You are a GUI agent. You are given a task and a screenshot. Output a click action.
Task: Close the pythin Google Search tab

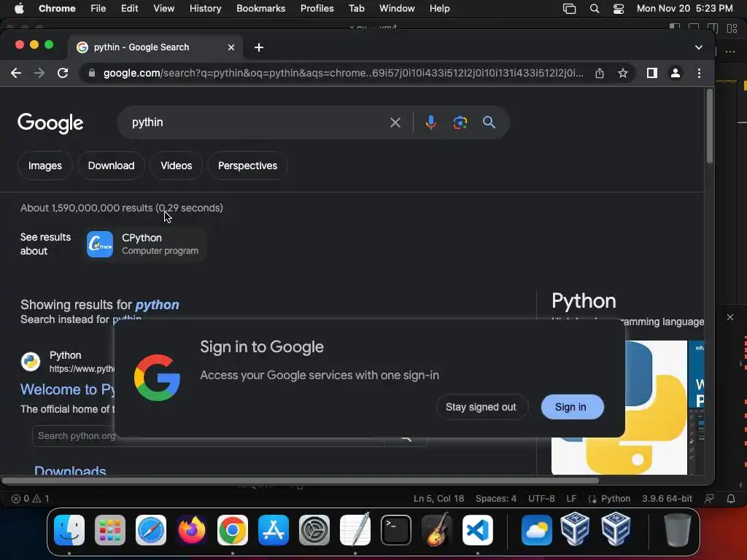coord(231,47)
